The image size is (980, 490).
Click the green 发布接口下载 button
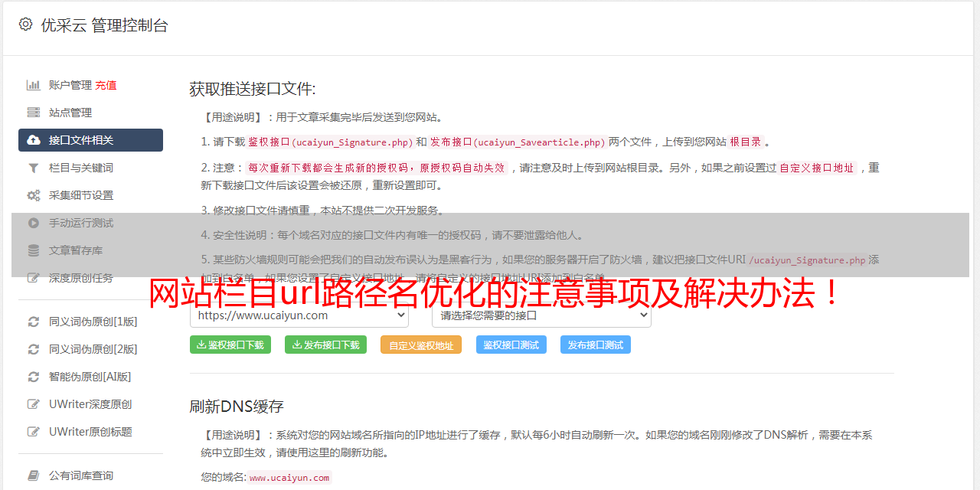coord(325,345)
